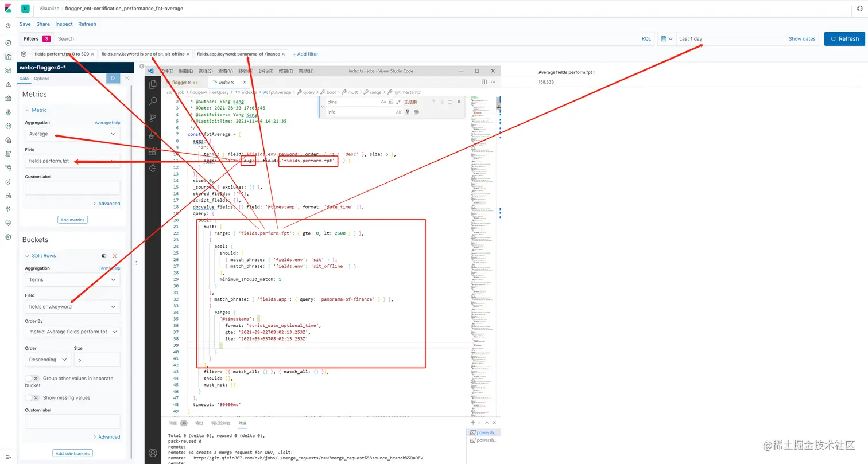
Task: Add a new terminal with plus icon
Action: 472,423
